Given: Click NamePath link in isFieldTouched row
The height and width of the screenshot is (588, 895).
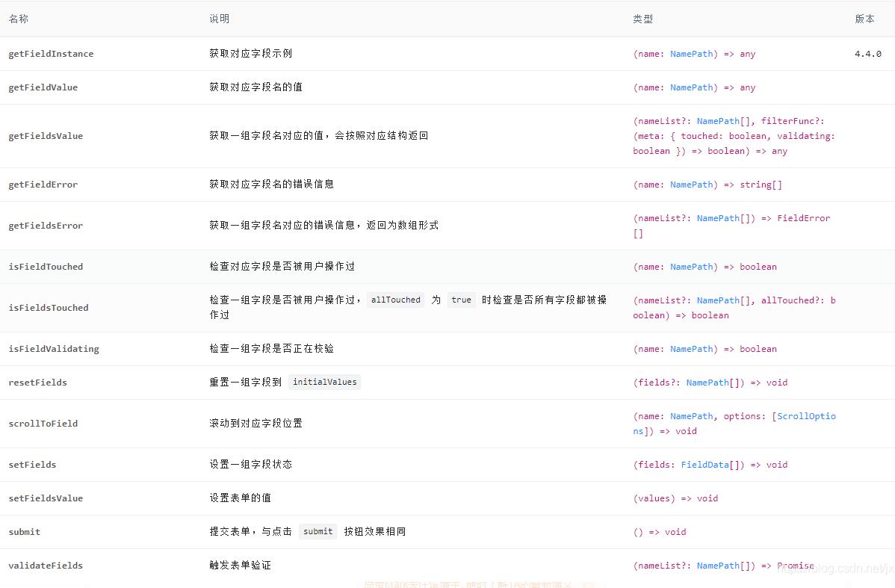Looking at the screenshot, I should [691, 267].
